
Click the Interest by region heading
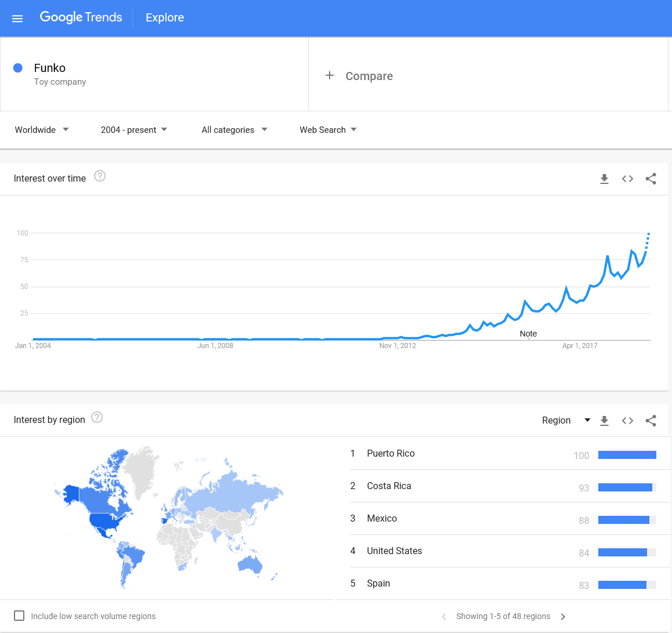point(49,419)
